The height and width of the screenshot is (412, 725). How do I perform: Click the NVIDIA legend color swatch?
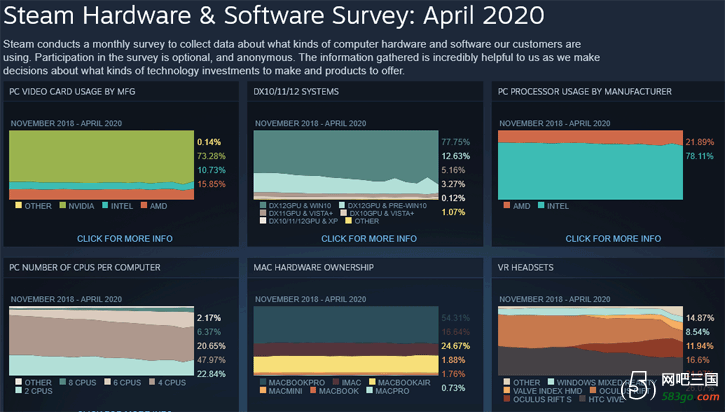pyautogui.click(x=62, y=205)
